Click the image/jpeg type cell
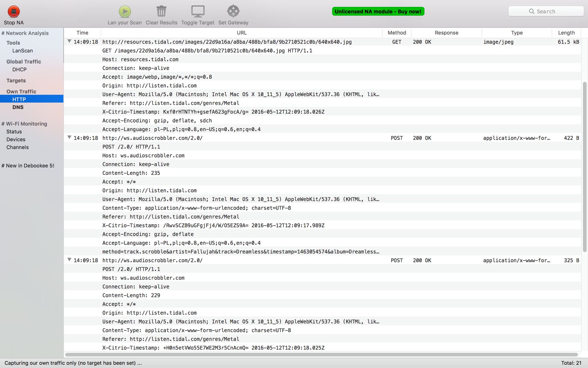 pos(498,42)
